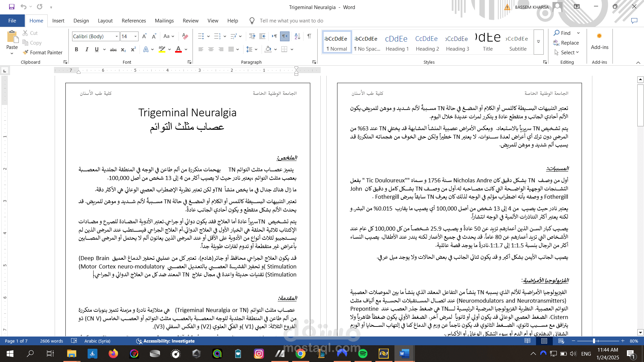Switch to the Review tab
The image size is (644, 362).
191,21
